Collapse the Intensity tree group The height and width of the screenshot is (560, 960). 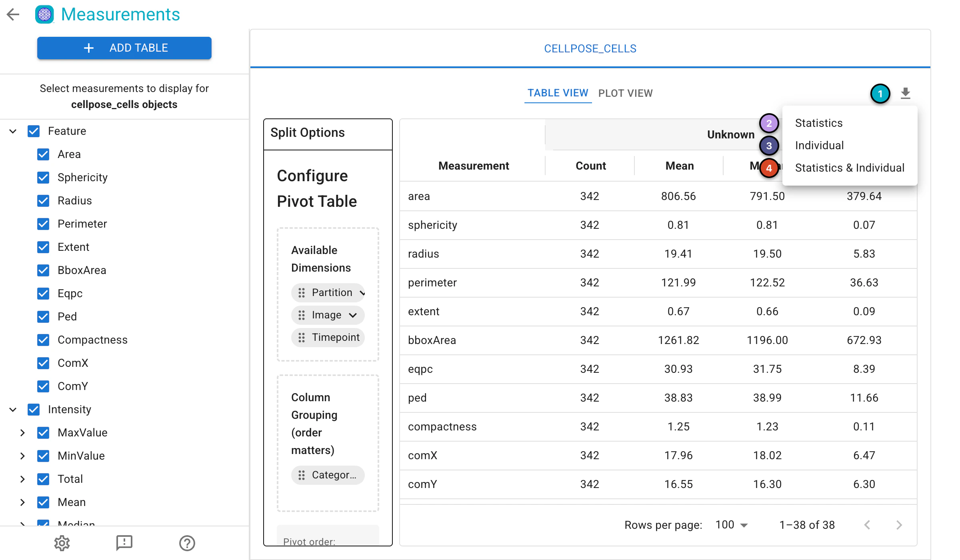13,410
